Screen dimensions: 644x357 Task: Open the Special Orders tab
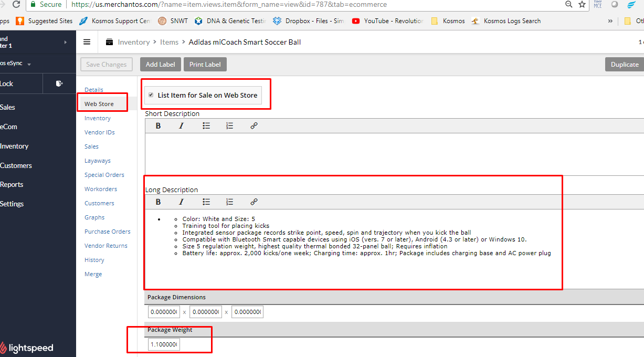pyautogui.click(x=104, y=175)
